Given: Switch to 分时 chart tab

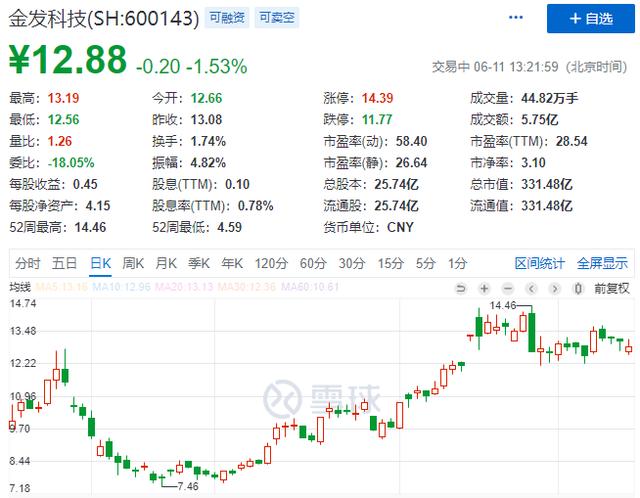Looking at the screenshot, I should [28, 263].
